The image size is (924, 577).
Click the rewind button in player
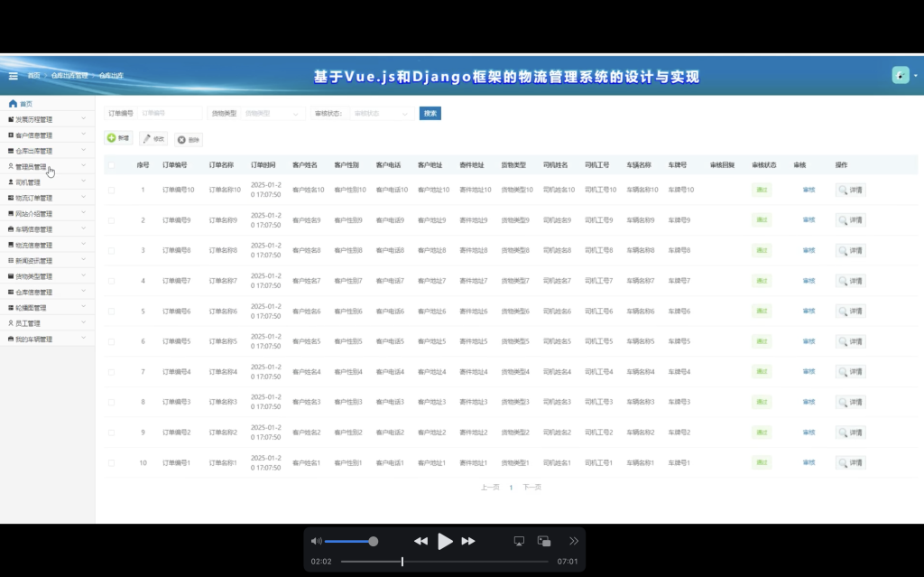(420, 541)
